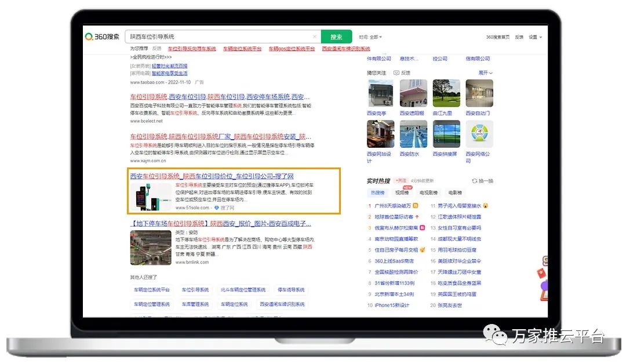Click the 360搜索首页 link
The width and height of the screenshot is (626, 364).
click(x=498, y=37)
